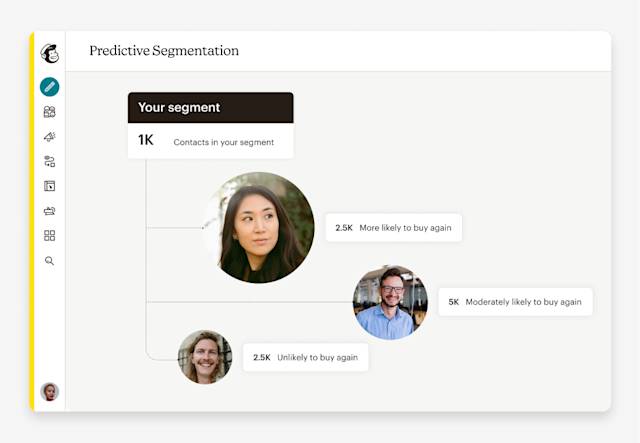Select the teal pencil Create icon
The image size is (640, 443).
tap(49, 87)
